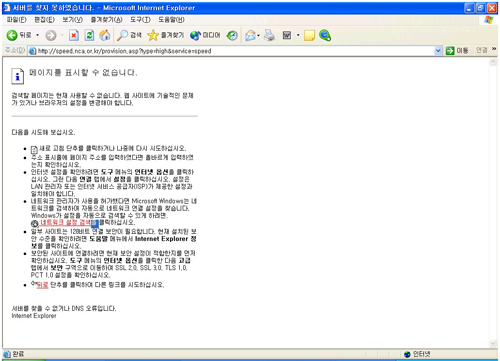Click the text 다음을 시도해 보십시오
The height and width of the screenshot is (361, 500).
point(43,132)
